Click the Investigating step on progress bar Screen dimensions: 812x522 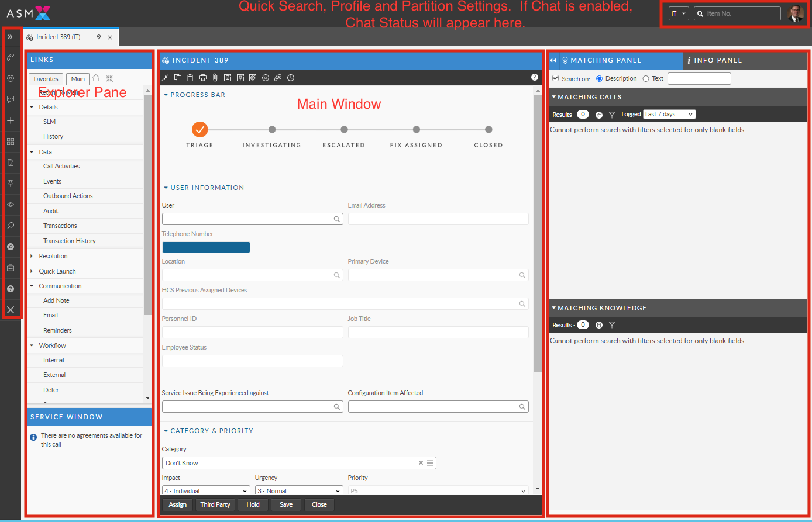(x=272, y=130)
